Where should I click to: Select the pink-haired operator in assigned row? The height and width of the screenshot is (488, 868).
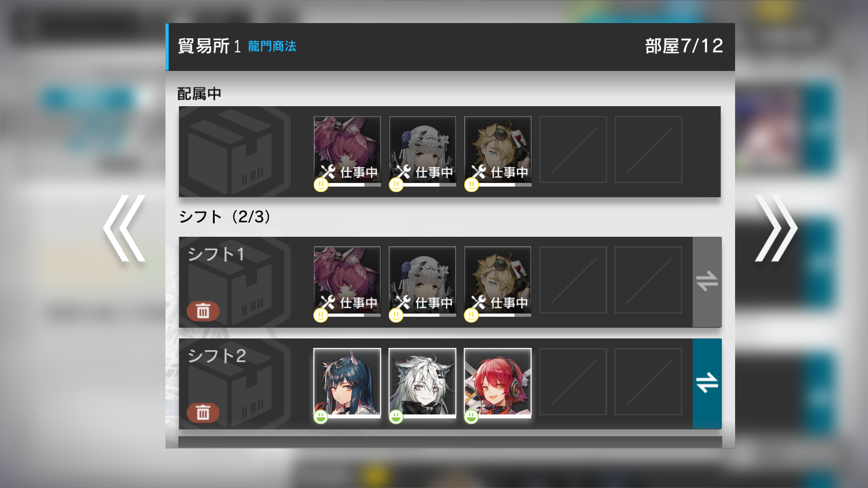click(x=347, y=151)
